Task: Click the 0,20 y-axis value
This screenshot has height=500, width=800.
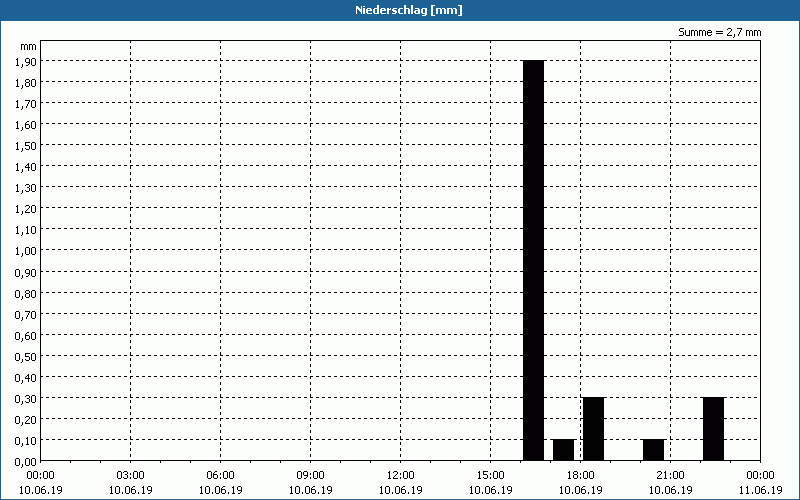Action: [x=26, y=420]
